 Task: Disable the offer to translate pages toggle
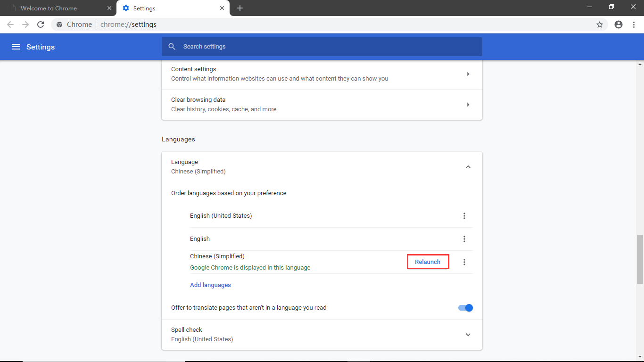465,308
